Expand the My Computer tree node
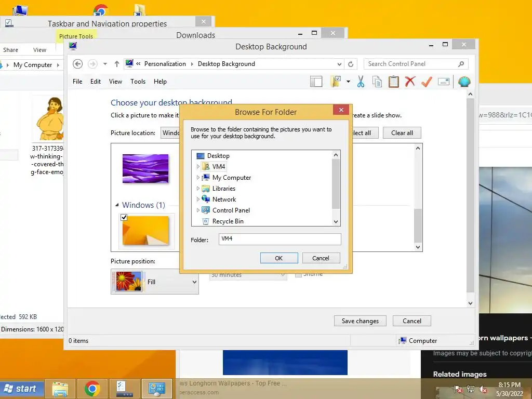Screen dimensions: 532x399 (198, 178)
